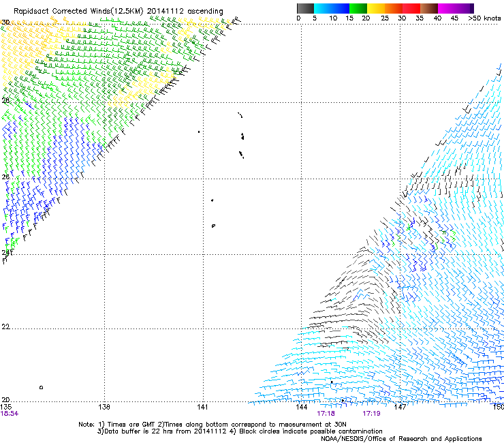The height and width of the screenshot is (443, 504).
Task: Click the gray 0-5 knots color swatch
Action: [x=305, y=8]
